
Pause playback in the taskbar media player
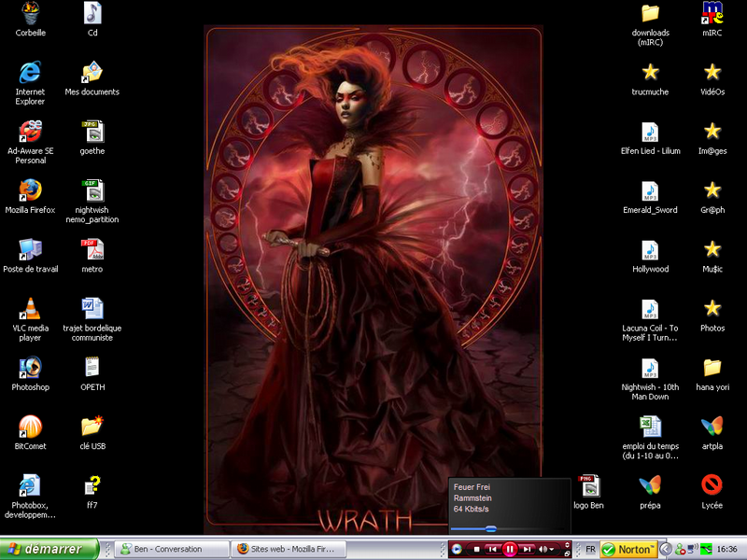(x=510, y=550)
